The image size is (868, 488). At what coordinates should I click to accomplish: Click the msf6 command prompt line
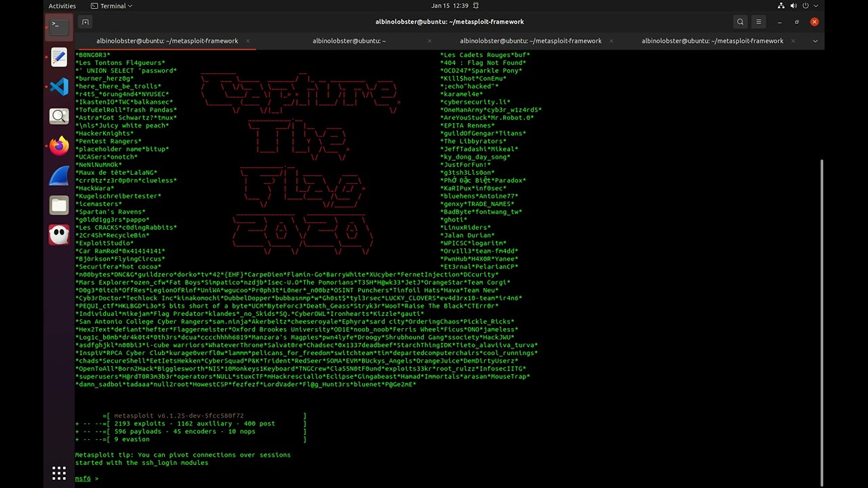point(87,479)
